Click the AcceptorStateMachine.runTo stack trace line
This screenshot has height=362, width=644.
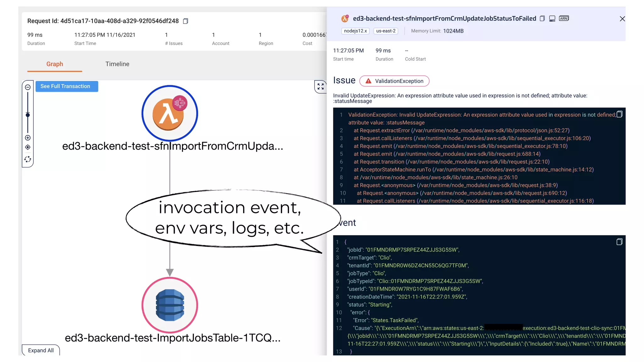click(x=474, y=170)
